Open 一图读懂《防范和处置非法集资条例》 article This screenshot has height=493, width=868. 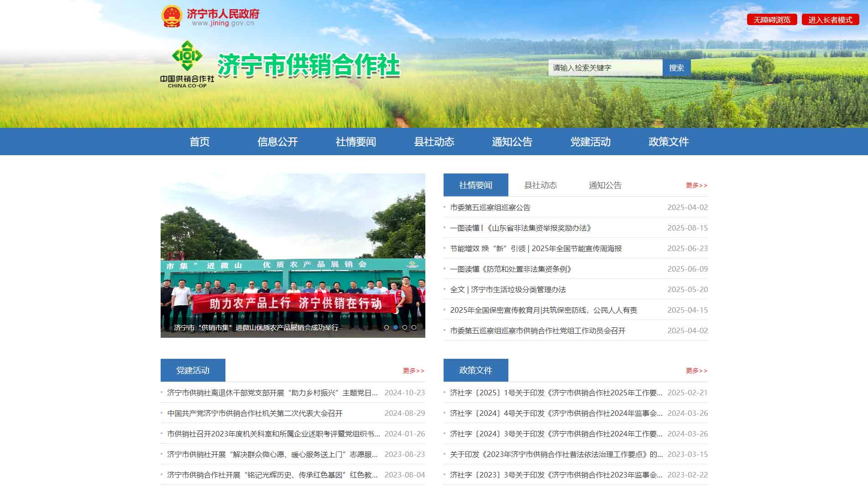(x=511, y=269)
